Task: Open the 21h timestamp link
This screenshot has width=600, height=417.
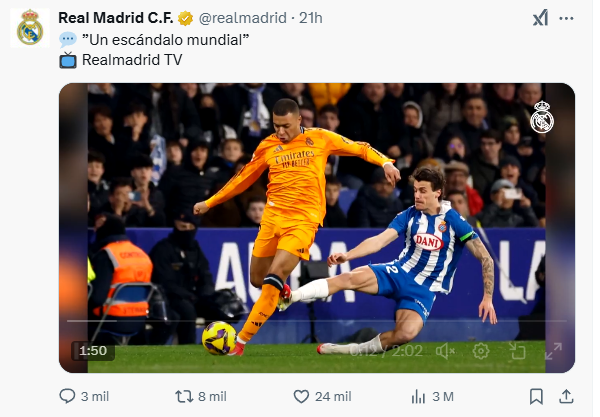Action: (x=311, y=18)
